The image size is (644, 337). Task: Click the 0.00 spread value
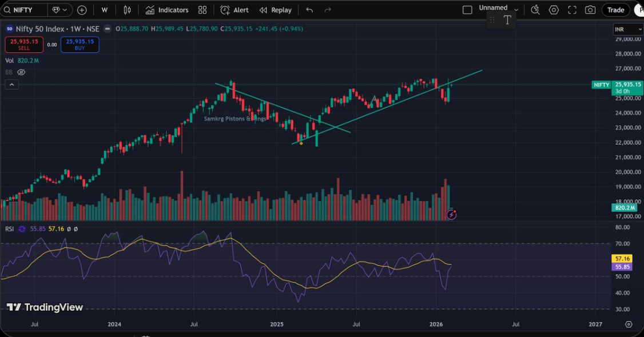[x=51, y=45]
